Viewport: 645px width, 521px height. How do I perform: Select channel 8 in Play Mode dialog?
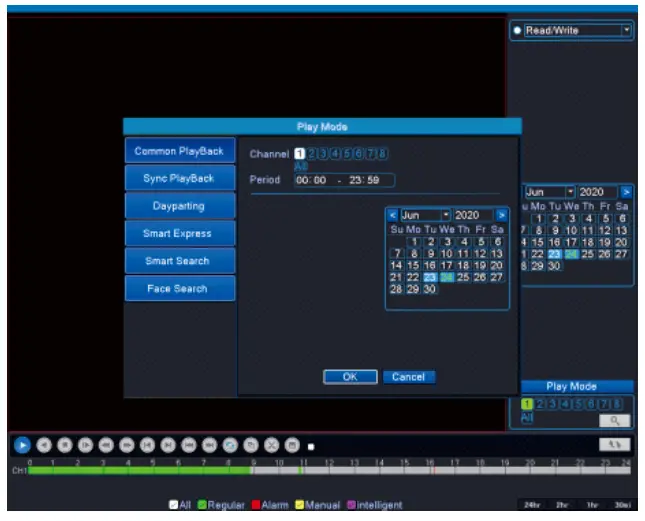pyautogui.click(x=383, y=154)
